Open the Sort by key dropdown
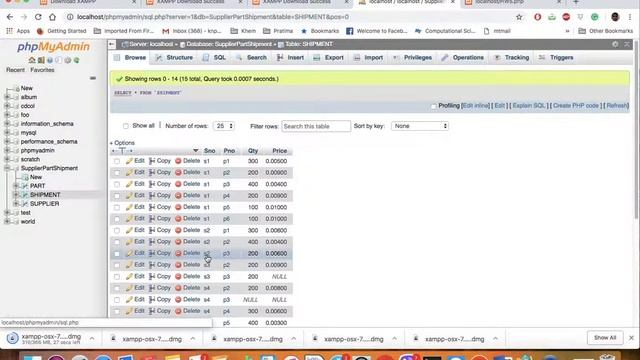This screenshot has height=360, width=640. click(420, 126)
